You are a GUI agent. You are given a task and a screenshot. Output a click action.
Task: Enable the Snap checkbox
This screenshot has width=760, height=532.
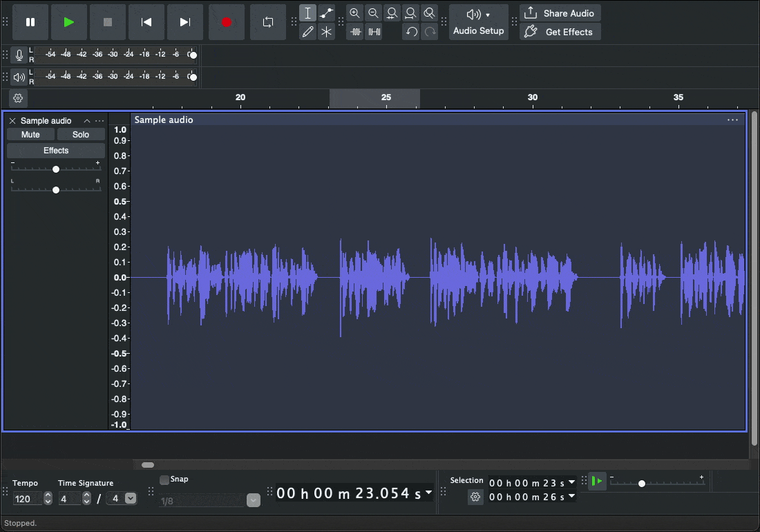coord(164,479)
